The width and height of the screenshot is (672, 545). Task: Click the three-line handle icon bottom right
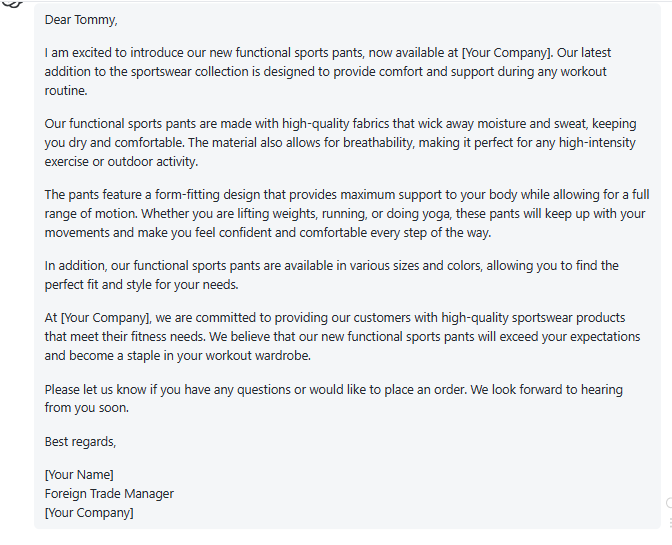coord(670,523)
